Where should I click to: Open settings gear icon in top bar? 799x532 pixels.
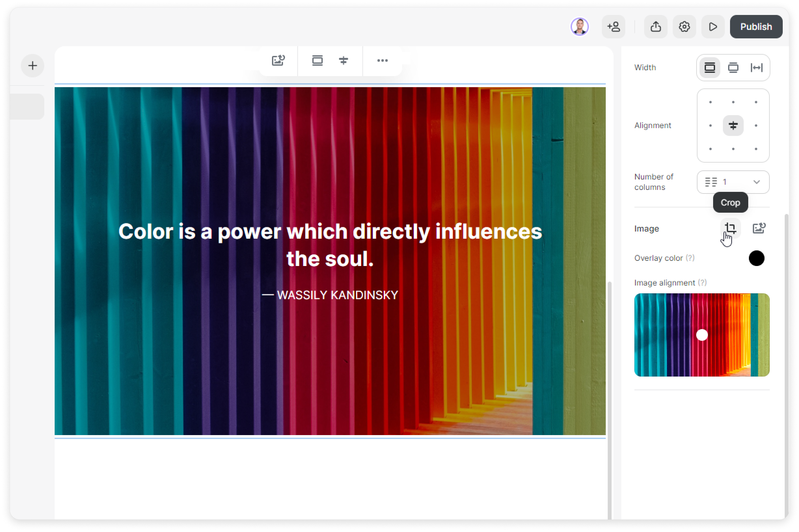point(684,26)
